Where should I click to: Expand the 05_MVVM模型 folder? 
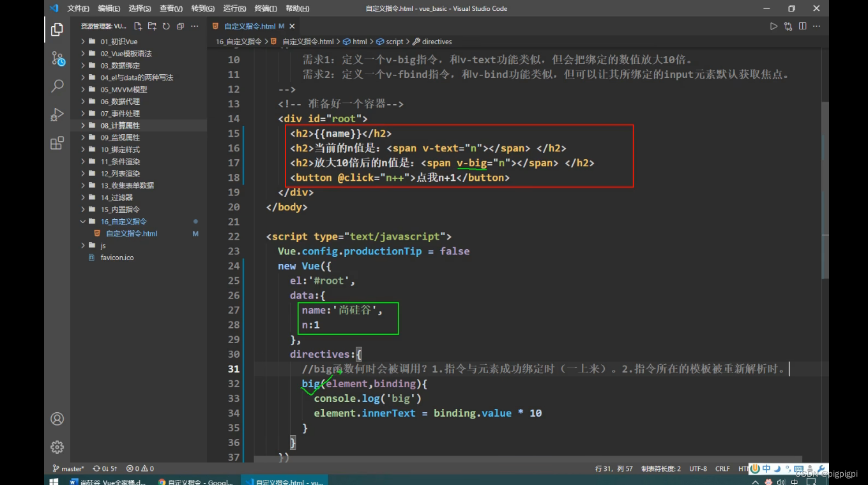(x=139, y=89)
